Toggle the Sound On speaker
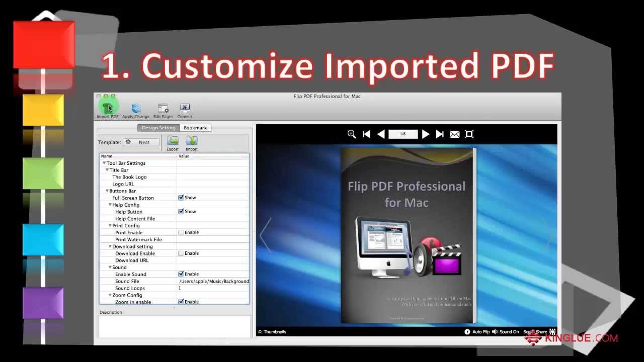This screenshot has height=362, width=644. tap(505, 332)
